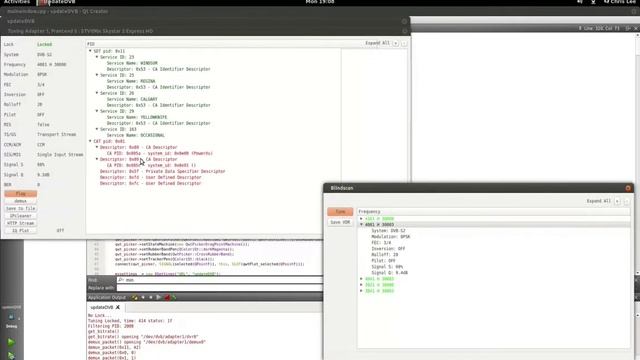The image size is (640, 360).
Task: Expand the first green frequency entry in Blindscan
Action: 361,219
